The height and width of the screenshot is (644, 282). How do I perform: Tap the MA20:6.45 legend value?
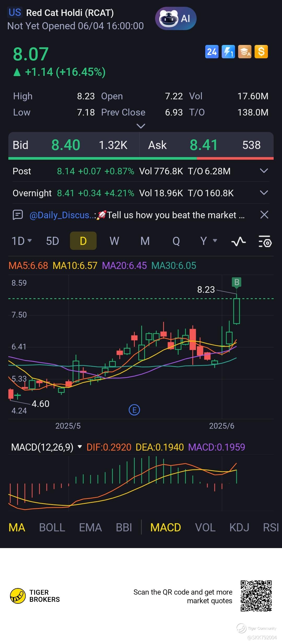coord(124,266)
